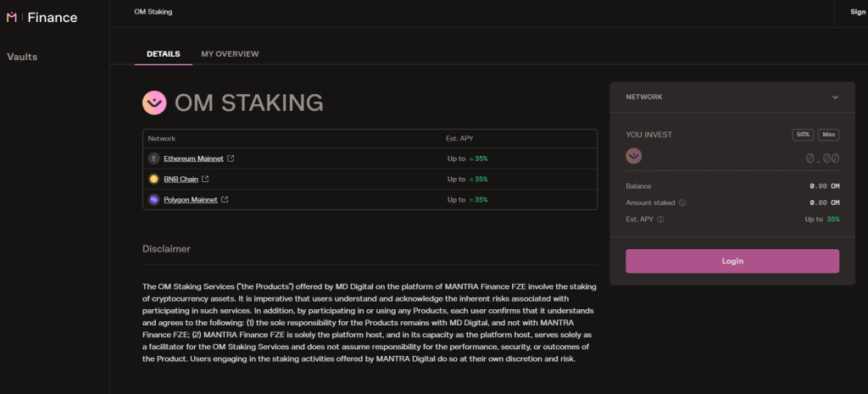868x394 pixels.
Task: Open external link icon next to BNB Chain
Action: pyautogui.click(x=205, y=179)
